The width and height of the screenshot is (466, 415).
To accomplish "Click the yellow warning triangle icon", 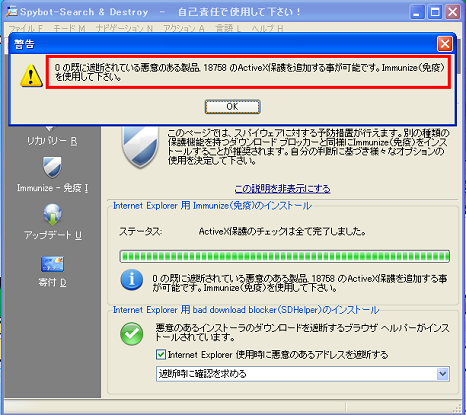I will [31, 76].
